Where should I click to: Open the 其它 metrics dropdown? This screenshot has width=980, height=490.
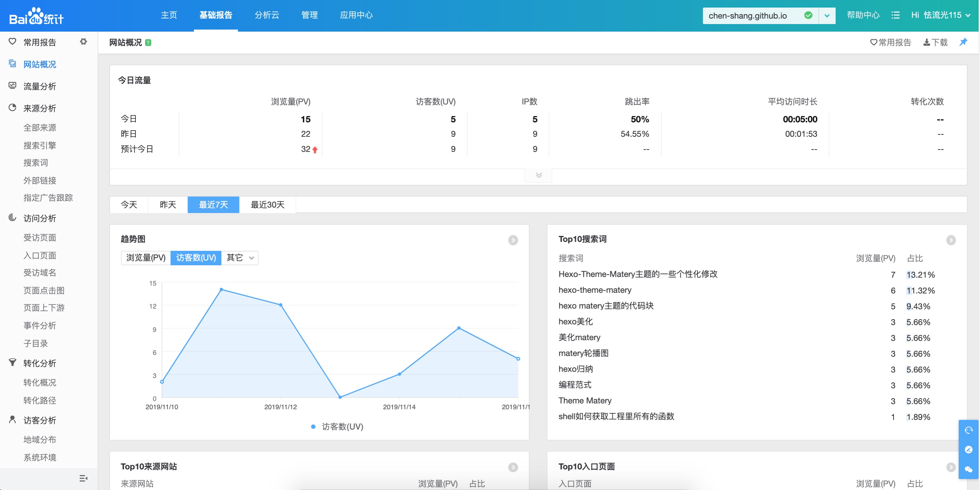coord(240,258)
